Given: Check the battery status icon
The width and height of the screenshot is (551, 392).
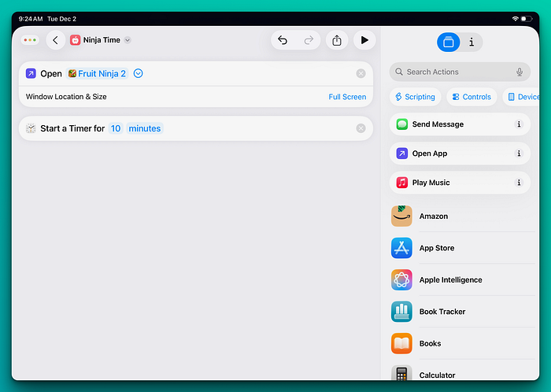Looking at the screenshot, I should pos(526,19).
